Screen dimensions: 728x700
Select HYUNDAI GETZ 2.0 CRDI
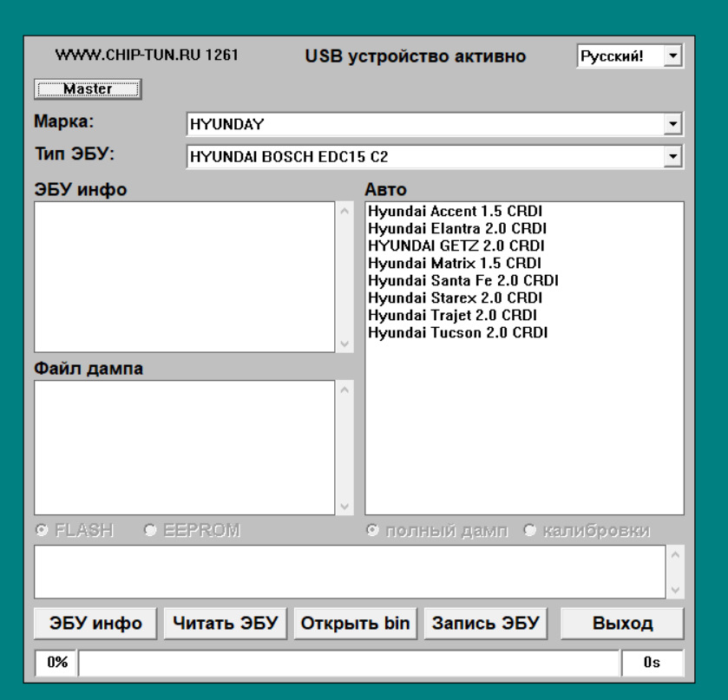pyautogui.click(x=456, y=245)
